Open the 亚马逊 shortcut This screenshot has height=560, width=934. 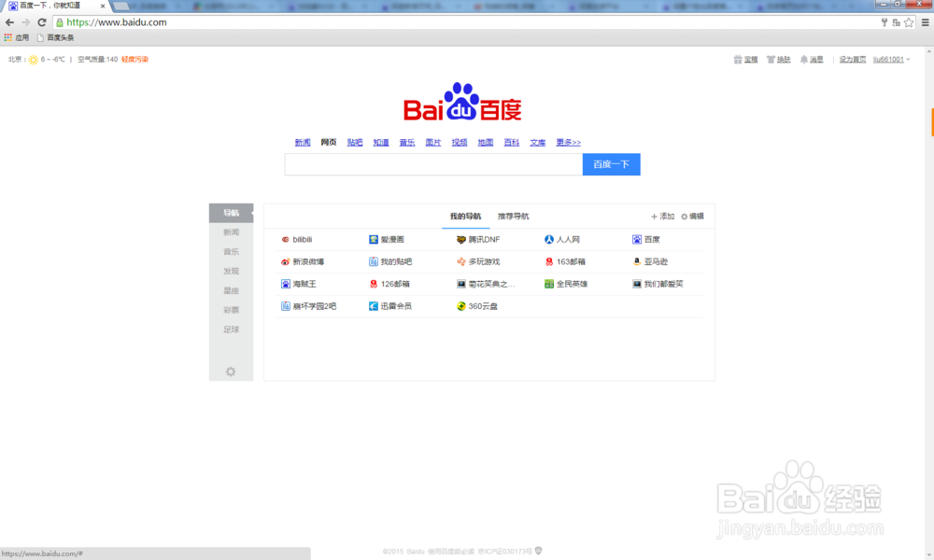pyautogui.click(x=650, y=262)
